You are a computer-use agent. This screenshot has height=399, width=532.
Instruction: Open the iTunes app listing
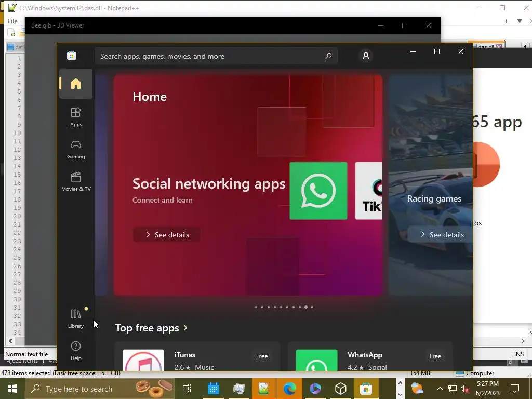[197, 356]
